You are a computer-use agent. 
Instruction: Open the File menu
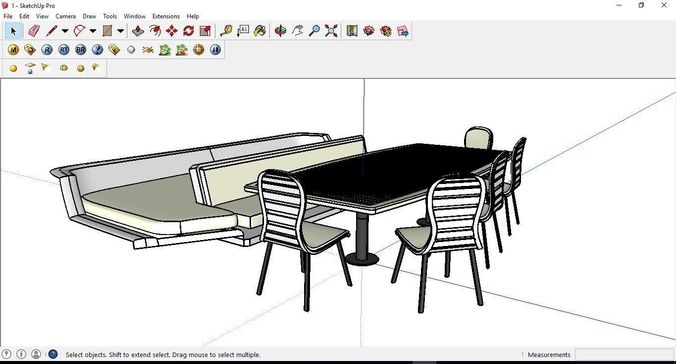pos(8,16)
